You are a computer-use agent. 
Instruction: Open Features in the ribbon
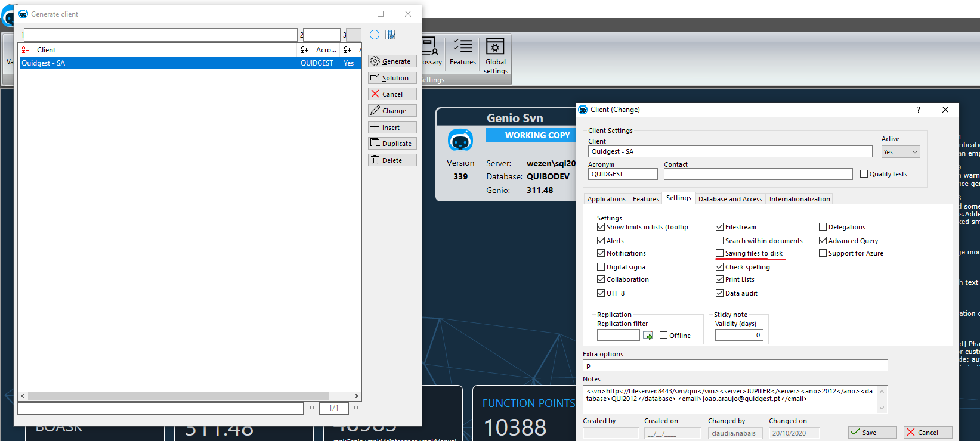tap(463, 52)
